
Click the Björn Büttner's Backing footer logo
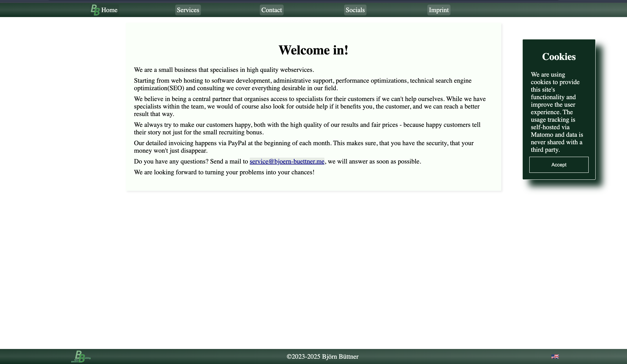coord(81,356)
